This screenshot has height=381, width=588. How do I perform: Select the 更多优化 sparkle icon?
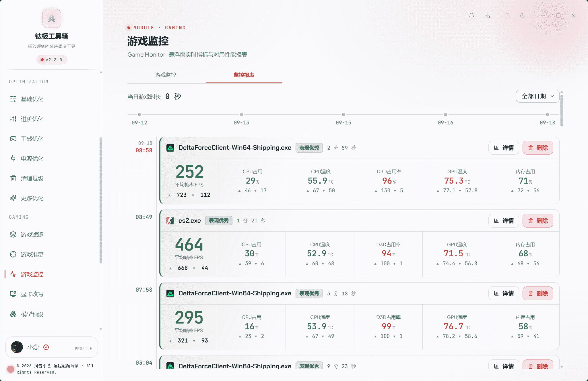[13, 198]
